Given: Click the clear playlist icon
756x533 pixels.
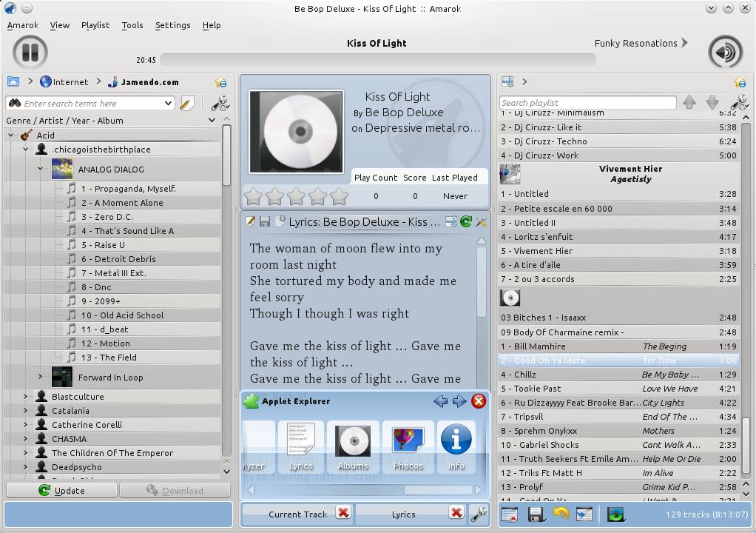Looking at the screenshot, I should (x=509, y=514).
